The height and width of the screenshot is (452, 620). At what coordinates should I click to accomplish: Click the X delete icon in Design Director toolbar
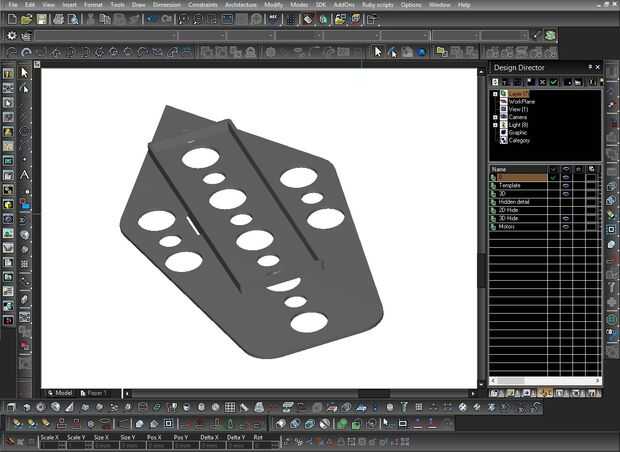542,82
